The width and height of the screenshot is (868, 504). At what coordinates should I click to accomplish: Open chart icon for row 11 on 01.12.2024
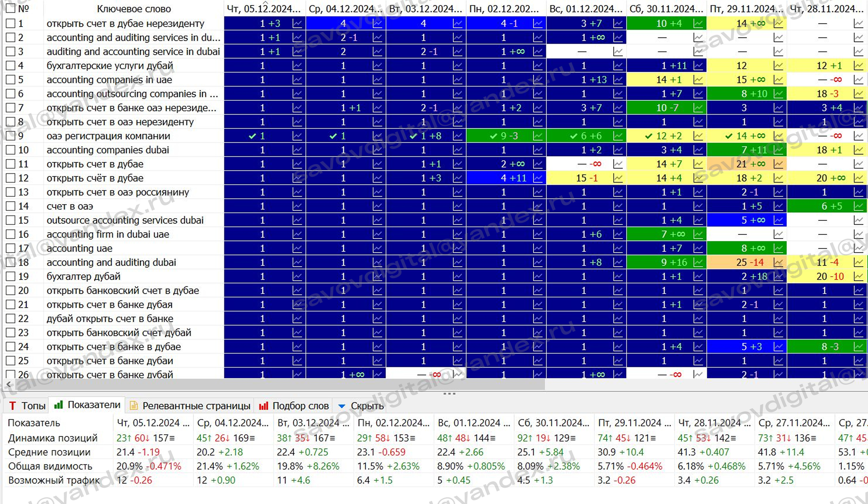618,164
